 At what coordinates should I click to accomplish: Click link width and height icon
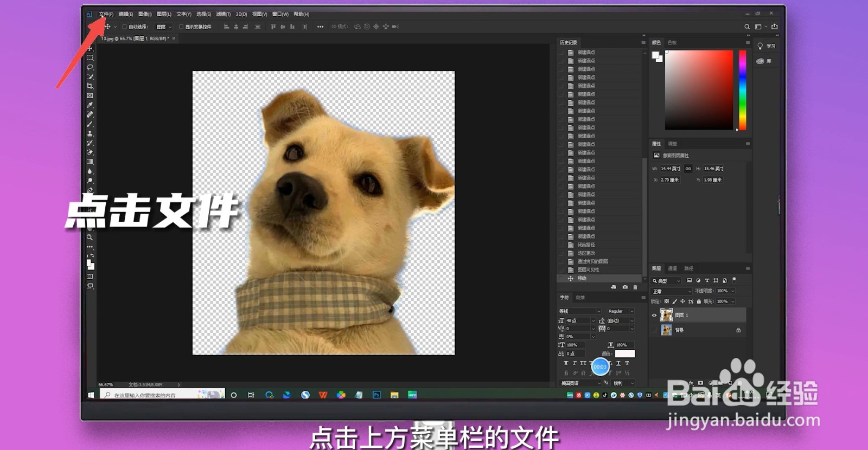point(688,169)
